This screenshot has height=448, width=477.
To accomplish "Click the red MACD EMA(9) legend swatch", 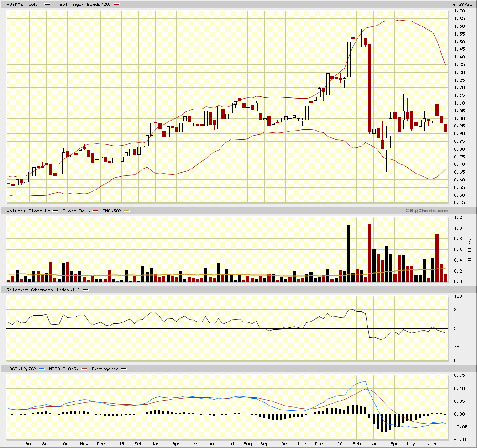I will (84, 369).
